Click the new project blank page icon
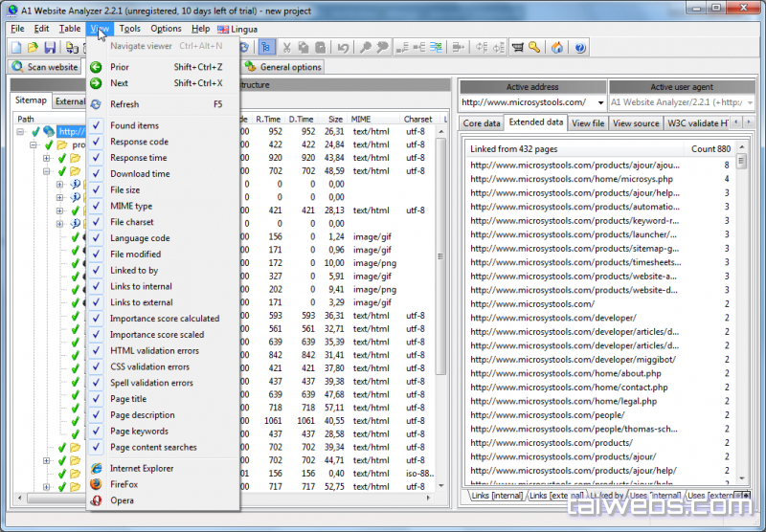This screenshot has height=532, width=766. coord(16,48)
